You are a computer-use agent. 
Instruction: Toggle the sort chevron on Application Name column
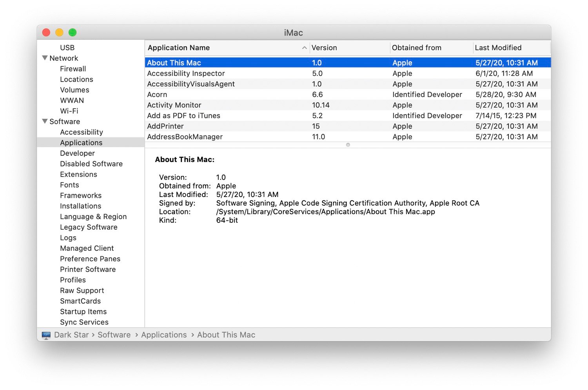pos(305,47)
